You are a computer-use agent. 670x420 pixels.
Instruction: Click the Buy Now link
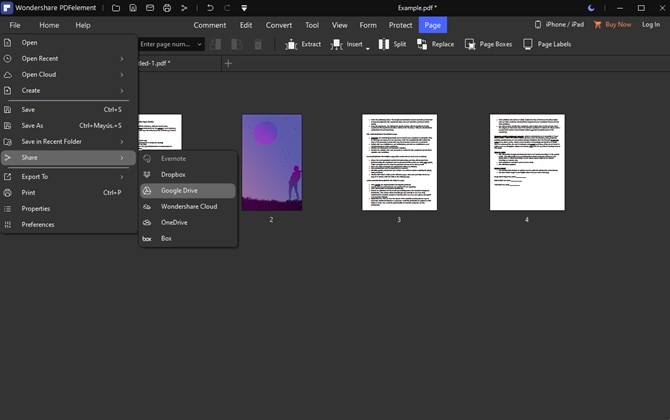click(x=612, y=25)
